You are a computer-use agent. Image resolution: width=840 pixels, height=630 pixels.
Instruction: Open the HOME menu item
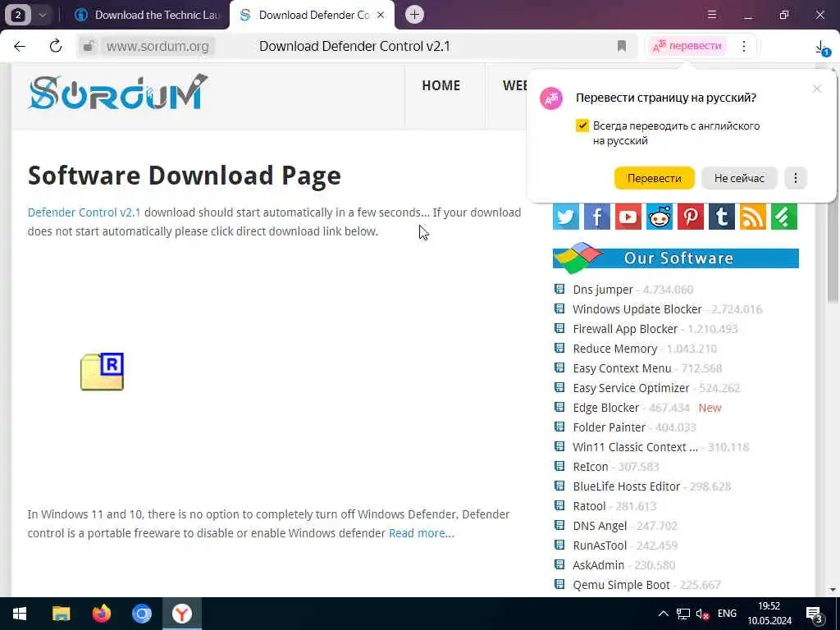pos(441,85)
